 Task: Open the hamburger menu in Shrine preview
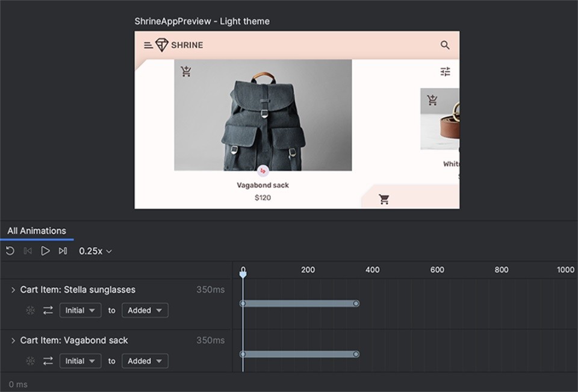pos(148,45)
